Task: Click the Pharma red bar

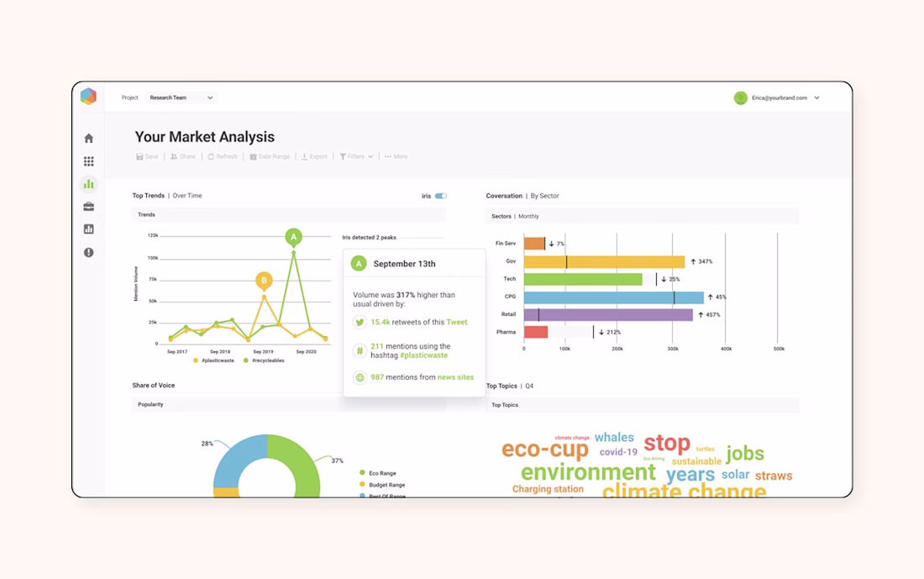Action: (x=536, y=332)
